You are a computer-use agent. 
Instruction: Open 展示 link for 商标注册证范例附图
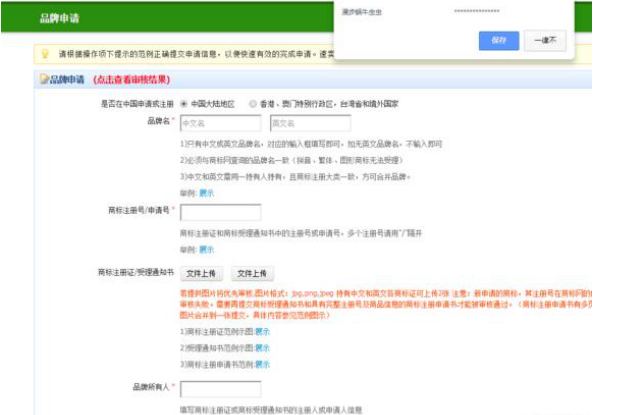[x=263, y=332]
